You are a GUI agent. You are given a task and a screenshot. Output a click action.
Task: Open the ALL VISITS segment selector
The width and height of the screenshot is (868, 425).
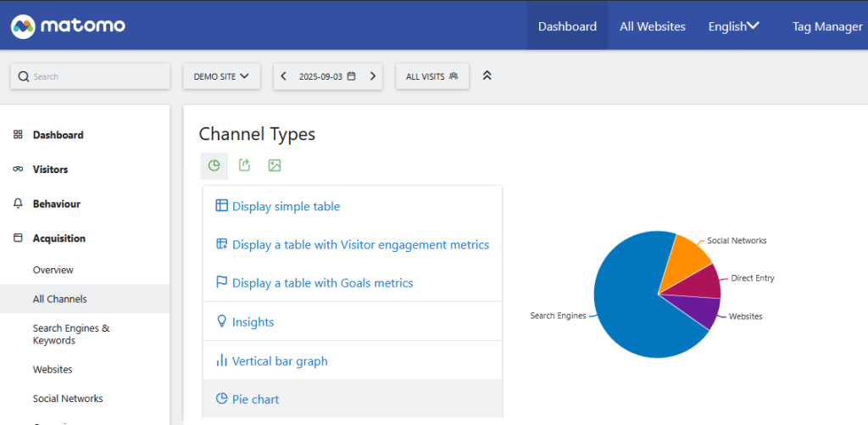click(x=431, y=76)
